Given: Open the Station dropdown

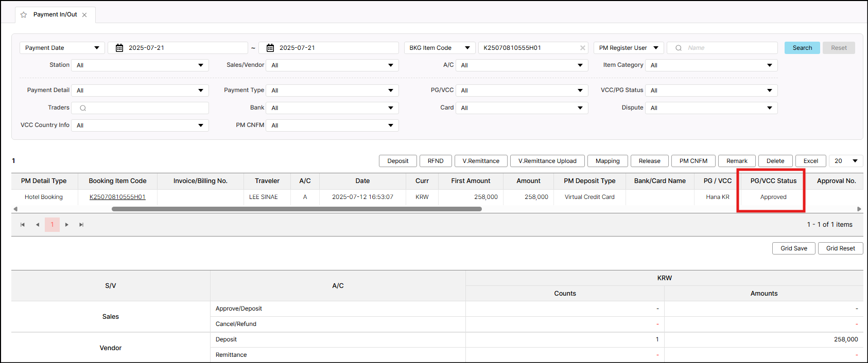Looking at the screenshot, I should tap(140, 65).
